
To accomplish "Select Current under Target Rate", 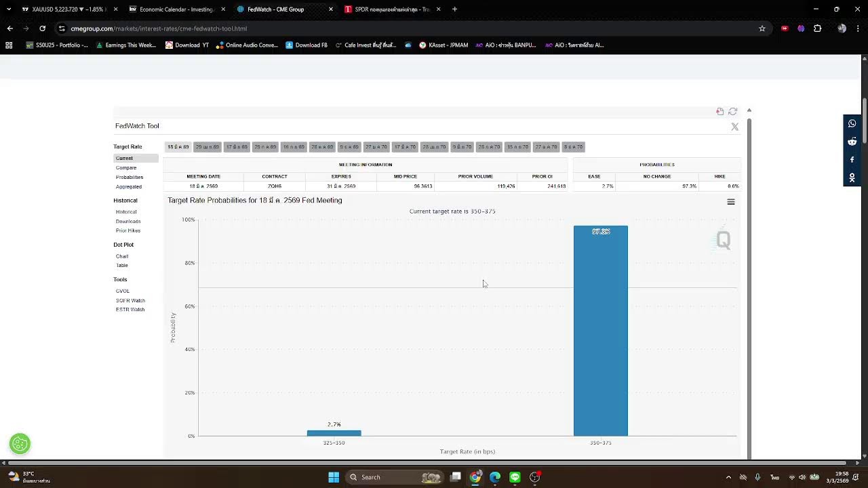I will pyautogui.click(x=136, y=159).
